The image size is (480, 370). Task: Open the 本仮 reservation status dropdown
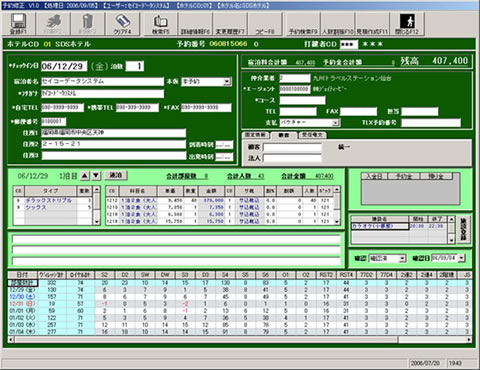tap(227, 81)
